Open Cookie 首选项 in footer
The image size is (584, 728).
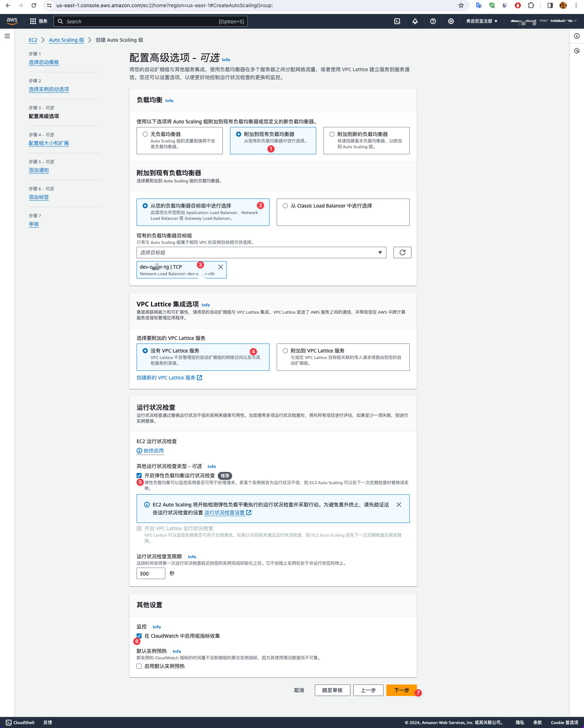pyautogui.click(x=565, y=723)
